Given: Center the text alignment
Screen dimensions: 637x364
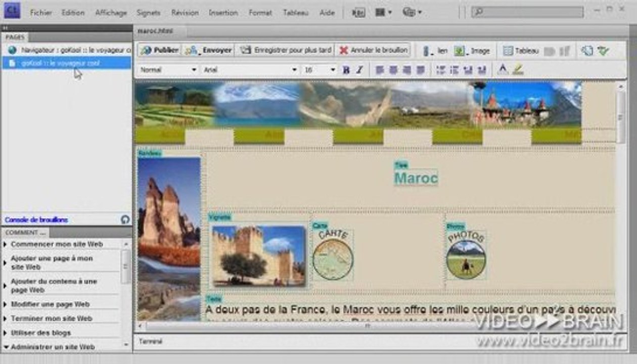Looking at the screenshot, I should [393, 70].
